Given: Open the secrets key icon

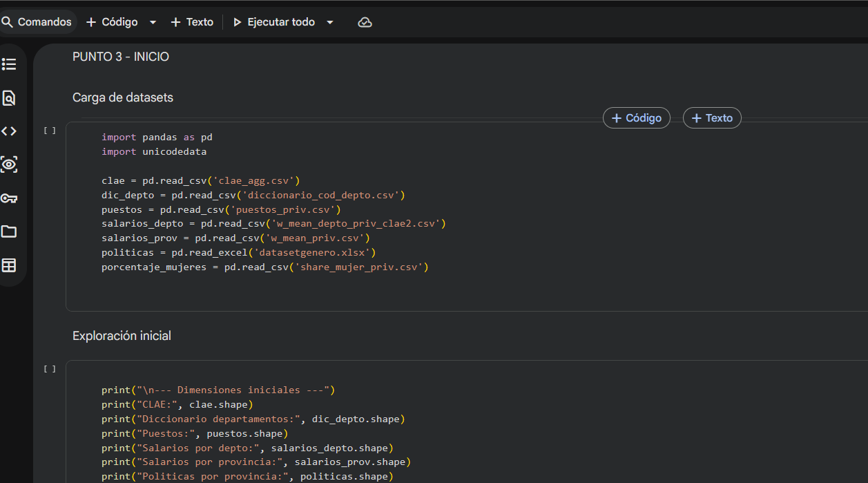Looking at the screenshot, I should click(x=9, y=198).
